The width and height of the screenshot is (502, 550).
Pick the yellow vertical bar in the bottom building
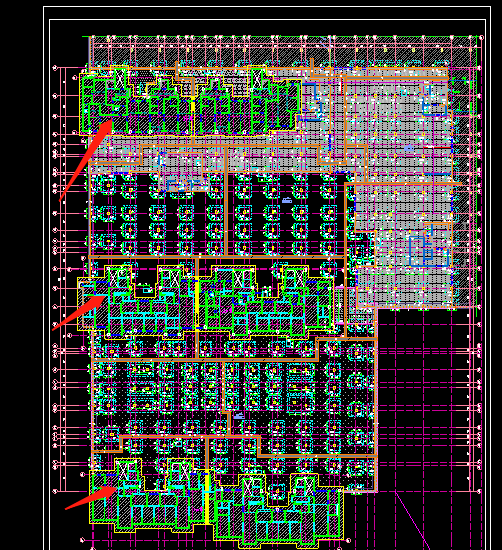pyautogui.click(x=207, y=498)
